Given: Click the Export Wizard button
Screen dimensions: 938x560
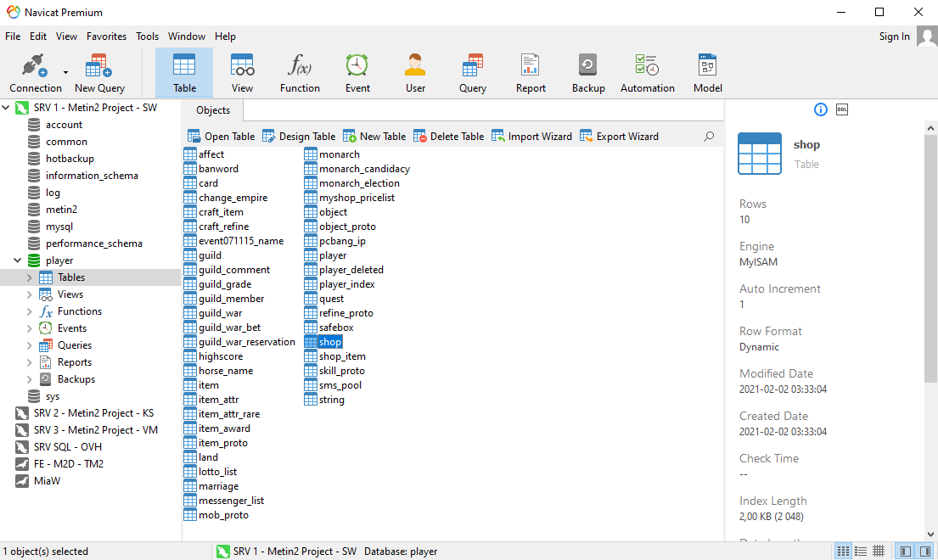Looking at the screenshot, I should tap(619, 137).
